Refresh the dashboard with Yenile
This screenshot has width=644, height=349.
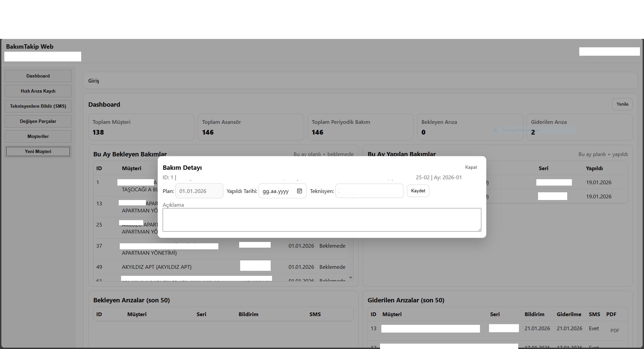click(x=622, y=104)
